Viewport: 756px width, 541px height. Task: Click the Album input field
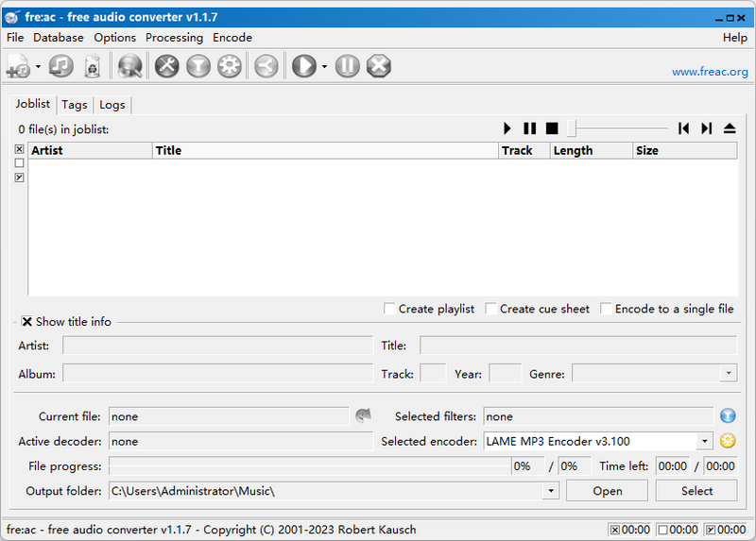(x=217, y=373)
